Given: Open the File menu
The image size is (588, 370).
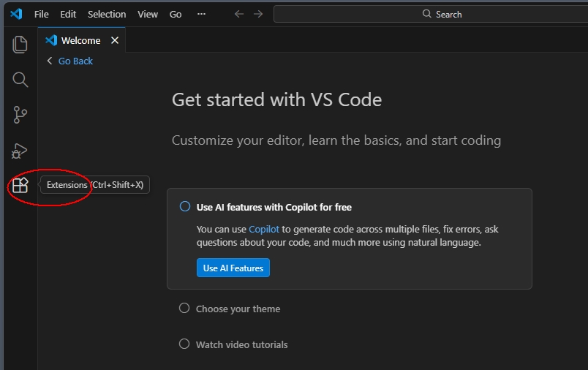Looking at the screenshot, I should pyautogui.click(x=42, y=14).
